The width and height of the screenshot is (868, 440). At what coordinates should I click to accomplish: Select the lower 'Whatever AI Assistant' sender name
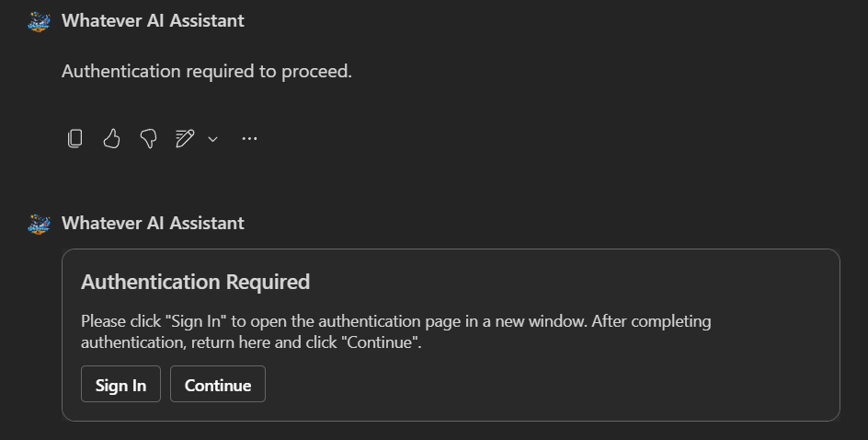(x=153, y=223)
